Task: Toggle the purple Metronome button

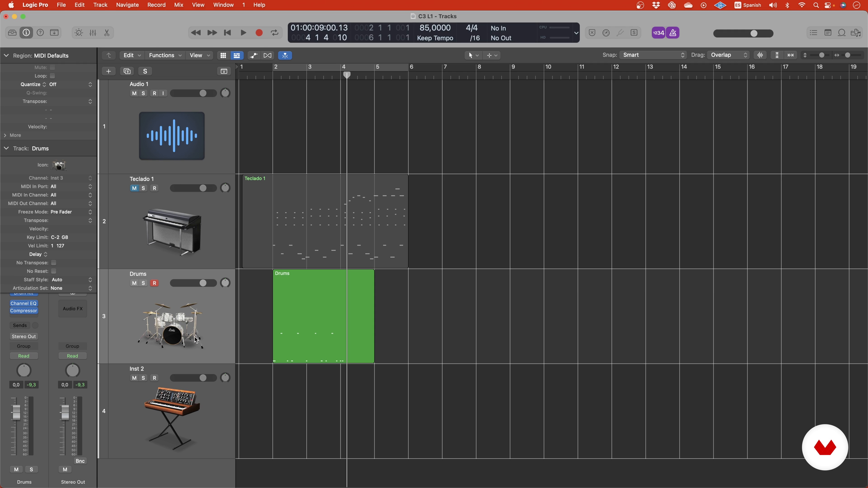Action: 673,33
